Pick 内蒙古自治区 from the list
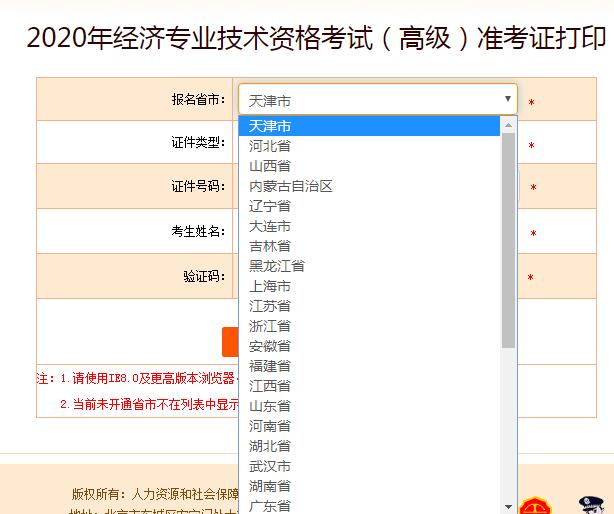Screen dimensions: 614x514 tap(290, 186)
